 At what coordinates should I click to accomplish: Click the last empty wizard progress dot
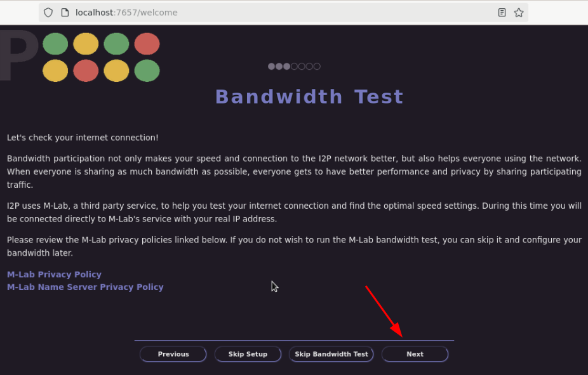tap(317, 67)
